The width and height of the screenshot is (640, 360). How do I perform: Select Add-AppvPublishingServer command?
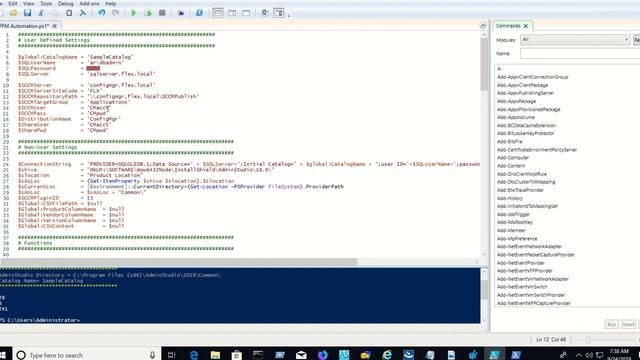coord(525,93)
